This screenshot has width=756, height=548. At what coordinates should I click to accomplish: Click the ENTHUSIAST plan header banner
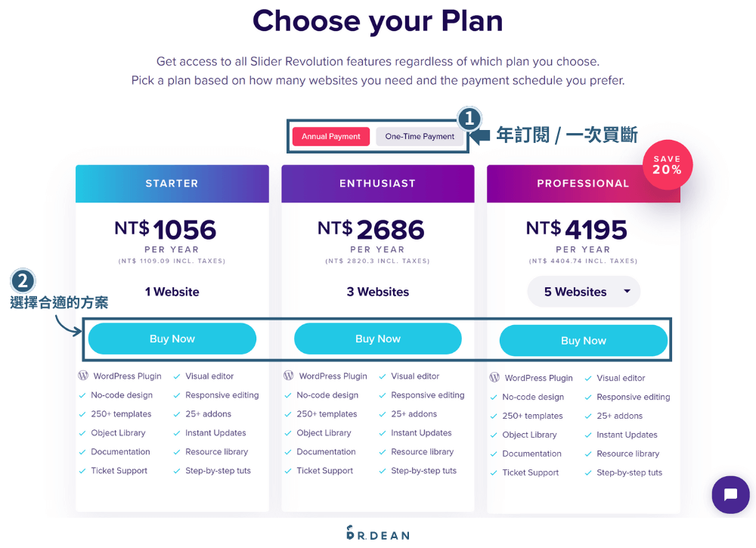(x=377, y=183)
